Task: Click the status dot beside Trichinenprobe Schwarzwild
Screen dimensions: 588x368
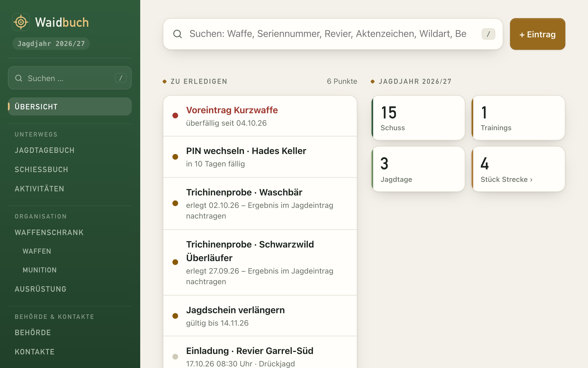Action: [175, 262]
